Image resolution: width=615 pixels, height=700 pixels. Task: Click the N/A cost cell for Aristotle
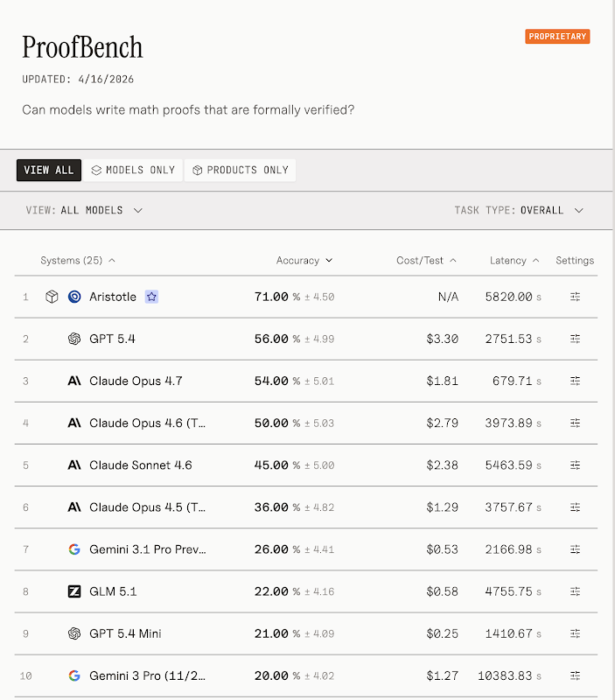click(448, 297)
